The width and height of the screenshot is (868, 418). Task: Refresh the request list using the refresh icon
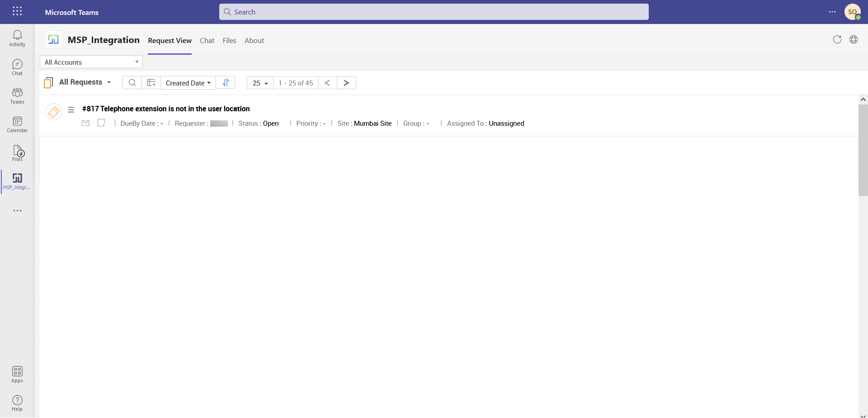[838, 39]
